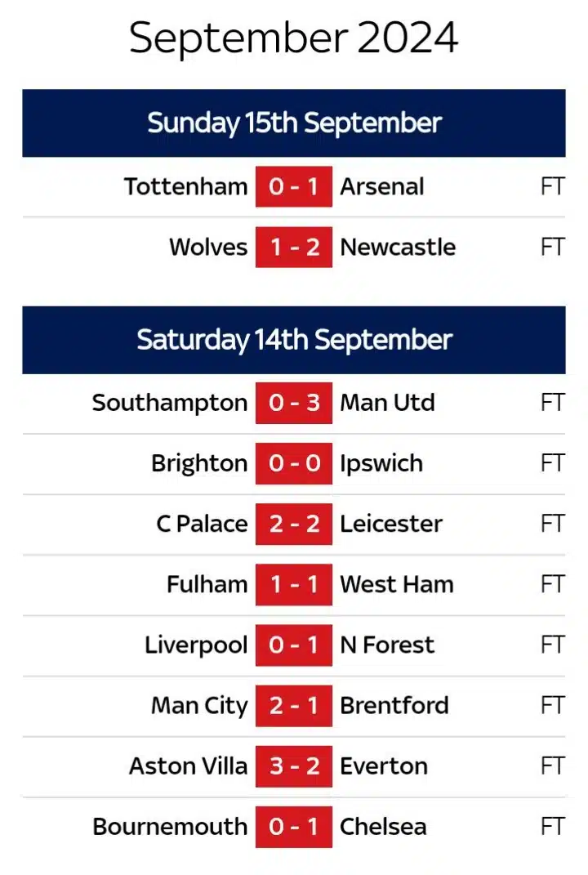Click the Tottenham team name

pyautogui.click(x=185, y=186)
